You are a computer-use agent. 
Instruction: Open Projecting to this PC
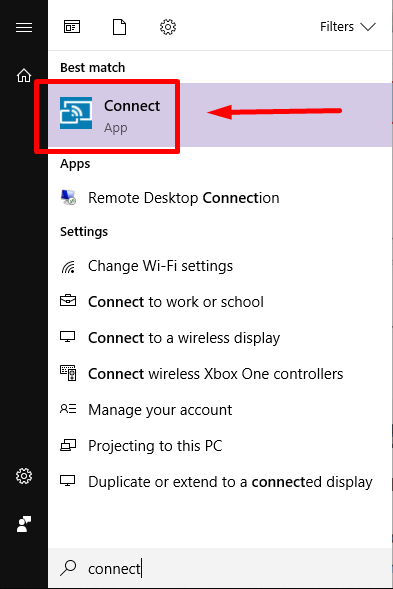click(220, 446)
